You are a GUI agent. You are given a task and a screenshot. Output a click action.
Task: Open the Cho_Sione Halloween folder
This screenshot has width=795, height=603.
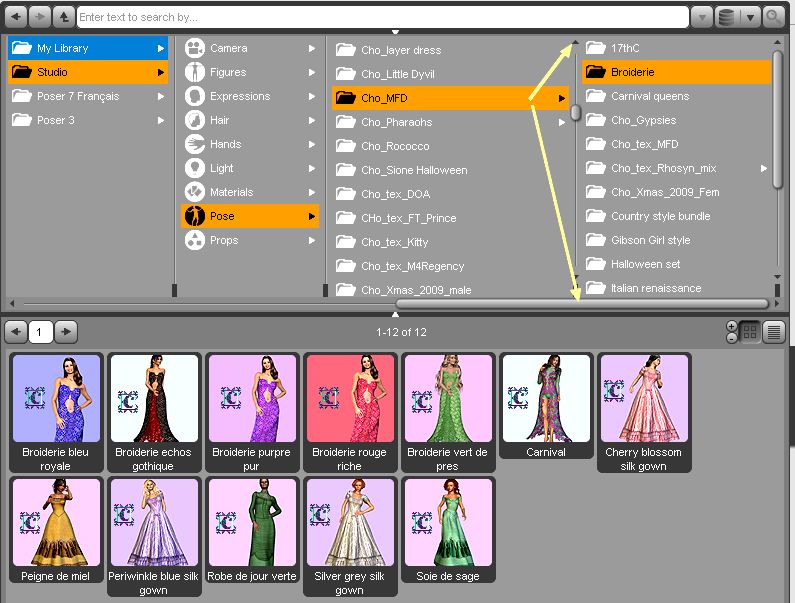(x=450, y=170)
